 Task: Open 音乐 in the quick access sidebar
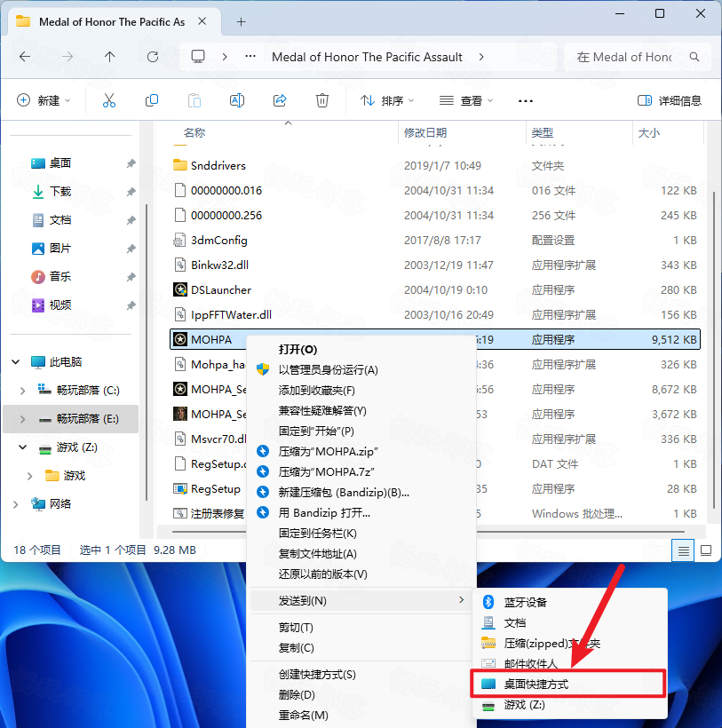[60, 277]
